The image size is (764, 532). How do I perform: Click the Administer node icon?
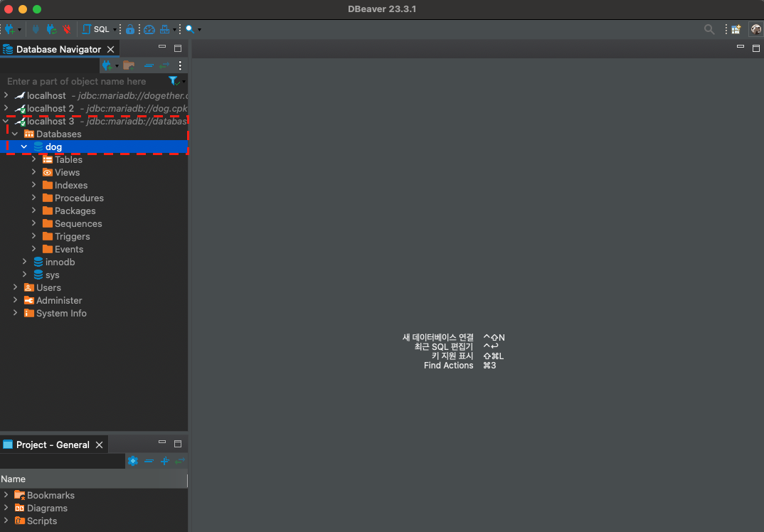click(28, 301)
